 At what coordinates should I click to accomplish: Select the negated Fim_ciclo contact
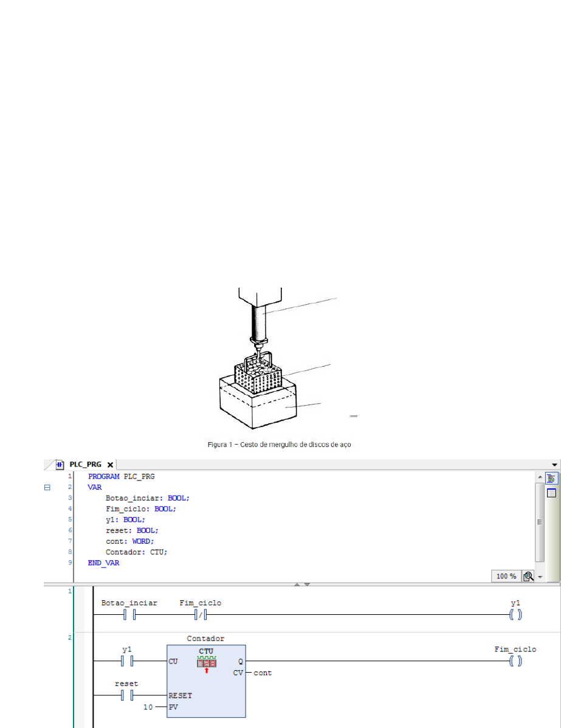point(201,615)
